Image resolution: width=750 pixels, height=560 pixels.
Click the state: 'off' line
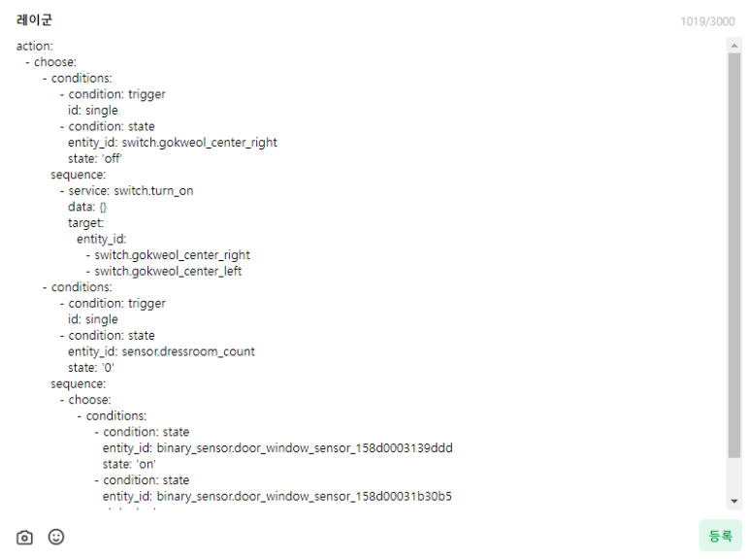click(95, 159)
